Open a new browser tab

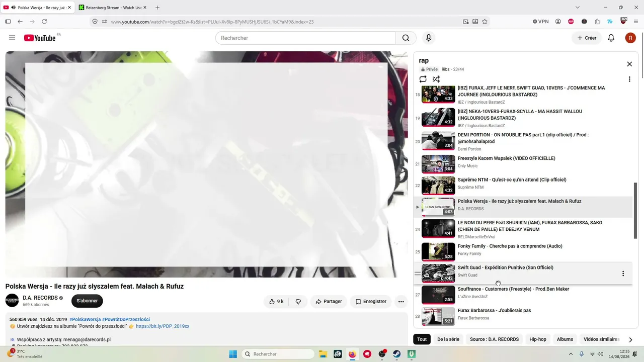[157, 8]
